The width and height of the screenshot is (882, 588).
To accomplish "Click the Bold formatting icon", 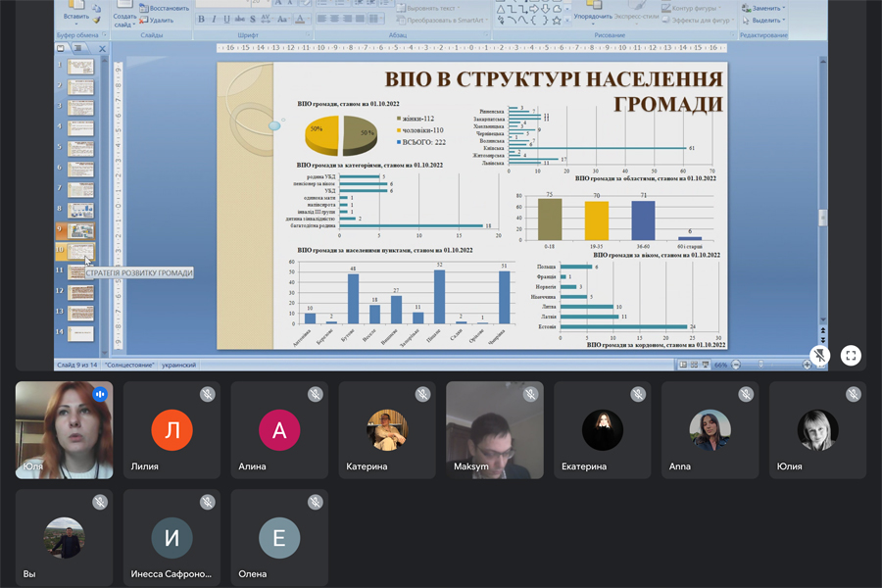I will tap(201, 20).
